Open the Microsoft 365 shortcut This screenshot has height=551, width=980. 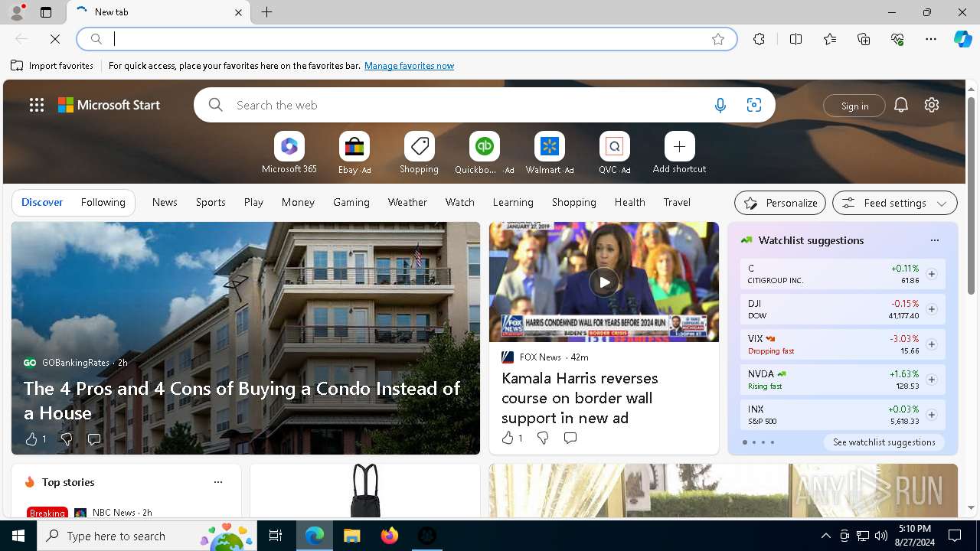(289, 153)
